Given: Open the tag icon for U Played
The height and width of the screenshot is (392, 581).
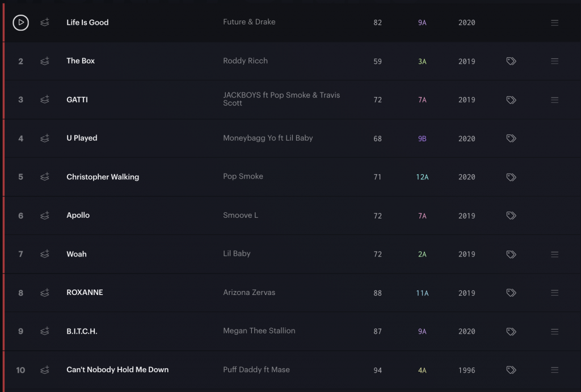Looking at the screenshot, I should tap(511, 138).
